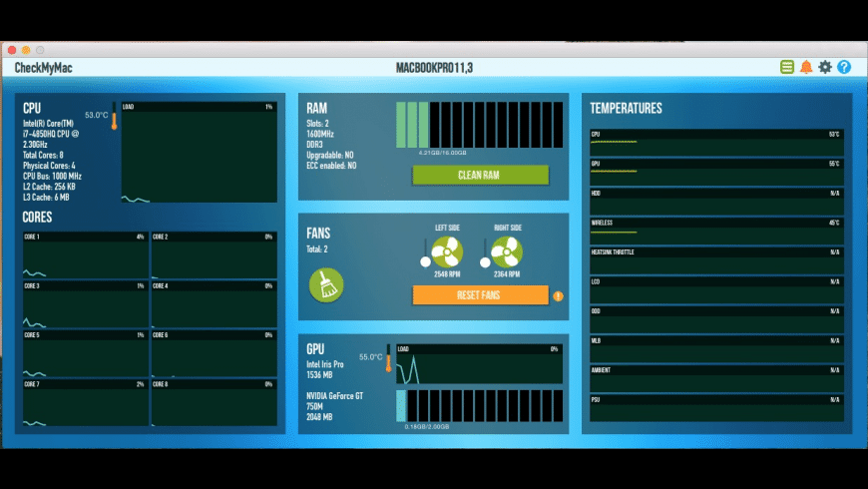This screenshot has width=868, height=489.
Task: Click the 4.21GB/16.00GB RAM usage text
Action: 442,153
